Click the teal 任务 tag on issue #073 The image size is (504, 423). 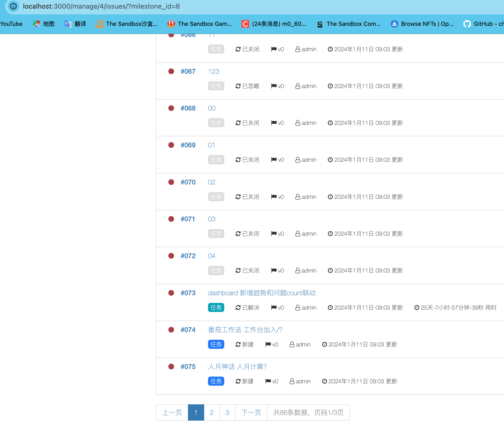point(216,307)
